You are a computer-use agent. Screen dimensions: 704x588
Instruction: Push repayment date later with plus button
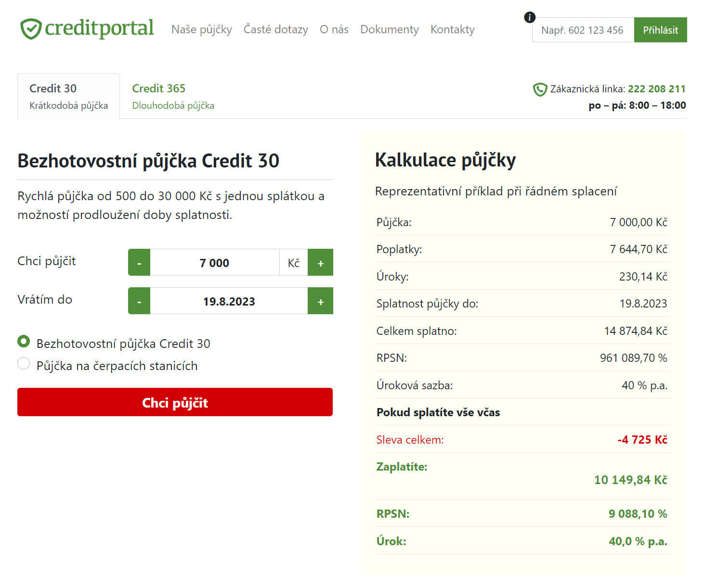320,301
